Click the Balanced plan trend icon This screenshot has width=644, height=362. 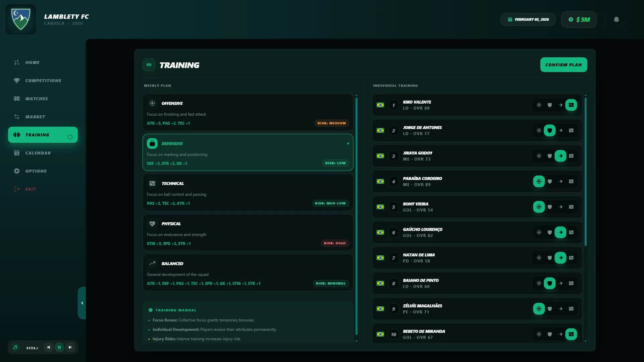(152, 263)
